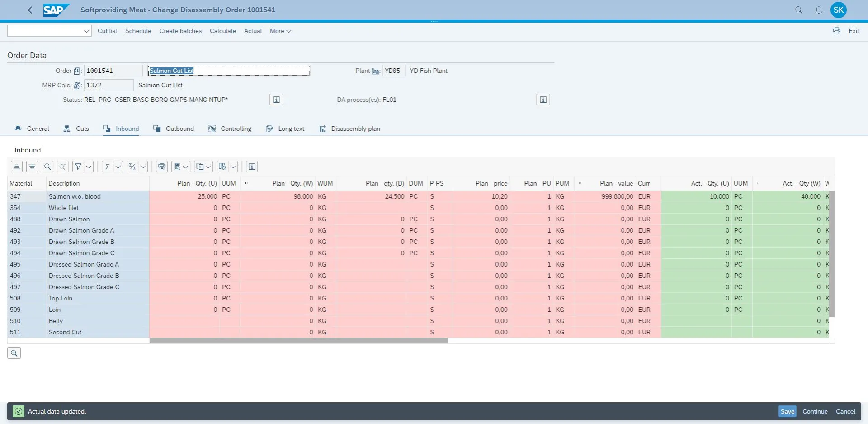Click the info icon beside Status line
Image resolution: width=868 pixels, height=424 pixels.
276,100
